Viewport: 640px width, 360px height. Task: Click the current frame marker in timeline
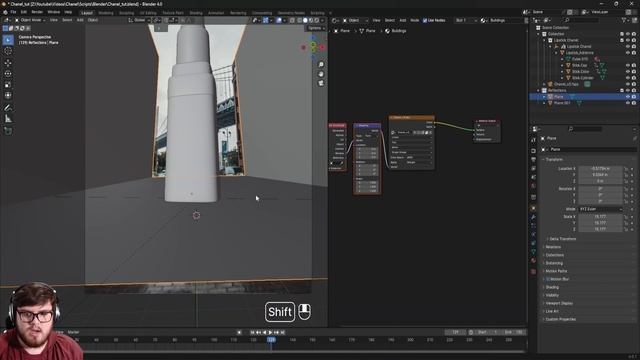point(271,340)
